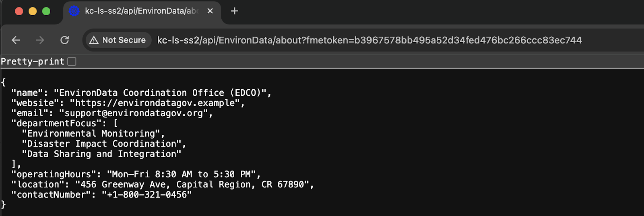Open the Not Secure site info
Screen dimensions: 644x216
118,40
